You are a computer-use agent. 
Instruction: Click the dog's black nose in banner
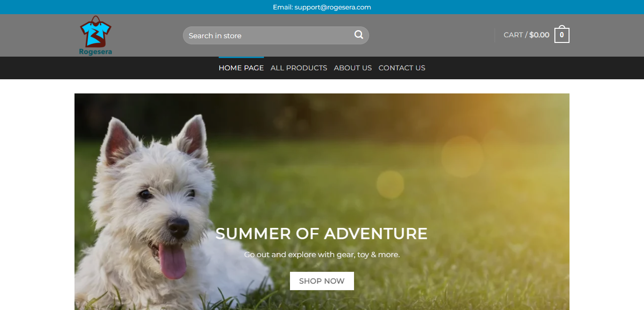178,227
